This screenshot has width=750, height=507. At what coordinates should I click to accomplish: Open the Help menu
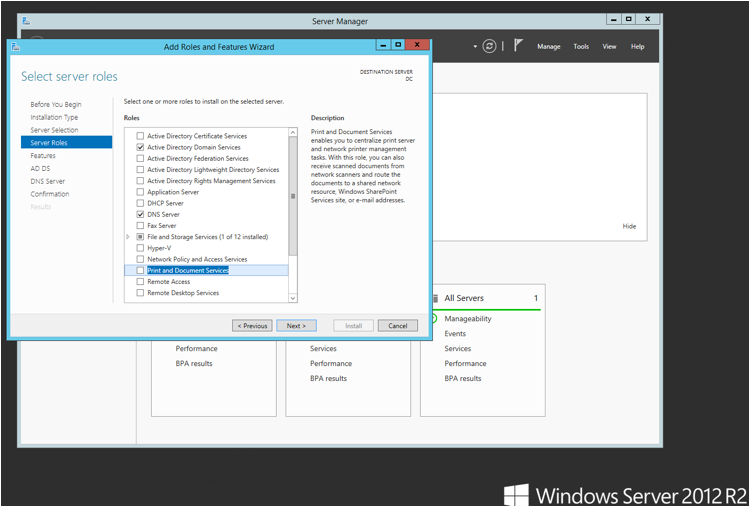638,46
